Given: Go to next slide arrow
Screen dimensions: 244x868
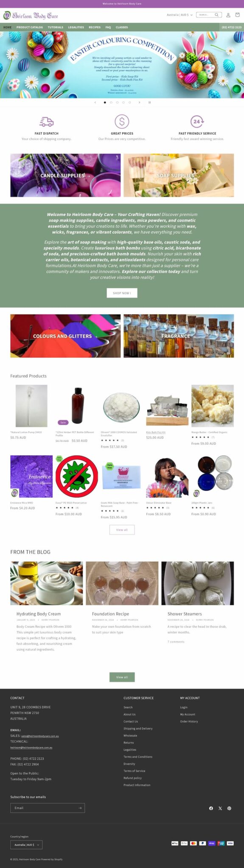Looking at the screenshot, I should coord(139,102).
